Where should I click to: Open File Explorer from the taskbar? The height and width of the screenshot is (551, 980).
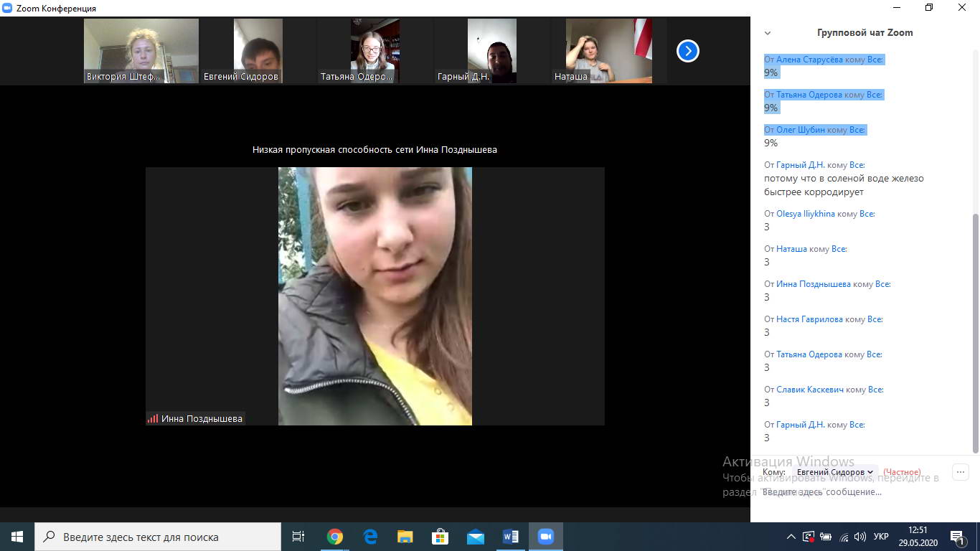[x=405, y=537]
